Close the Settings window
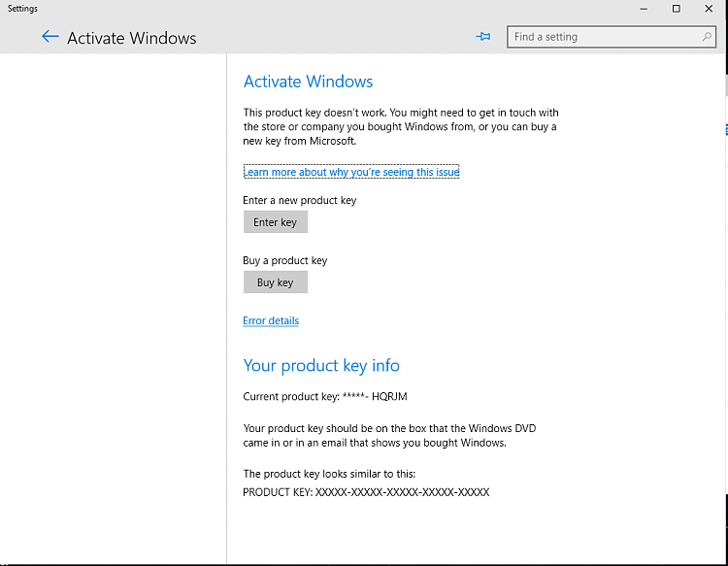Screen dimensions: 728x566 click(709, 9)
